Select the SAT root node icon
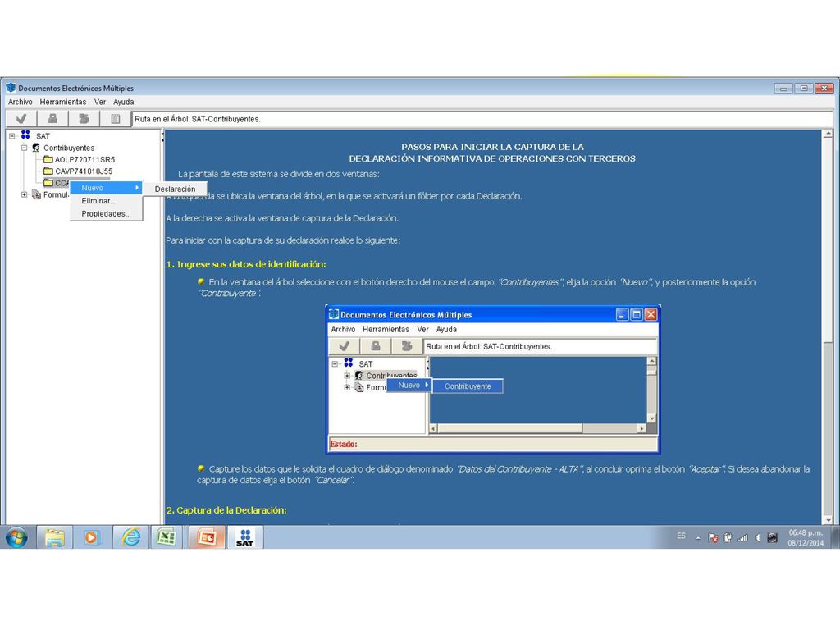Image resolution: width=840 pixels, height=630 pixels. (25, 135)
